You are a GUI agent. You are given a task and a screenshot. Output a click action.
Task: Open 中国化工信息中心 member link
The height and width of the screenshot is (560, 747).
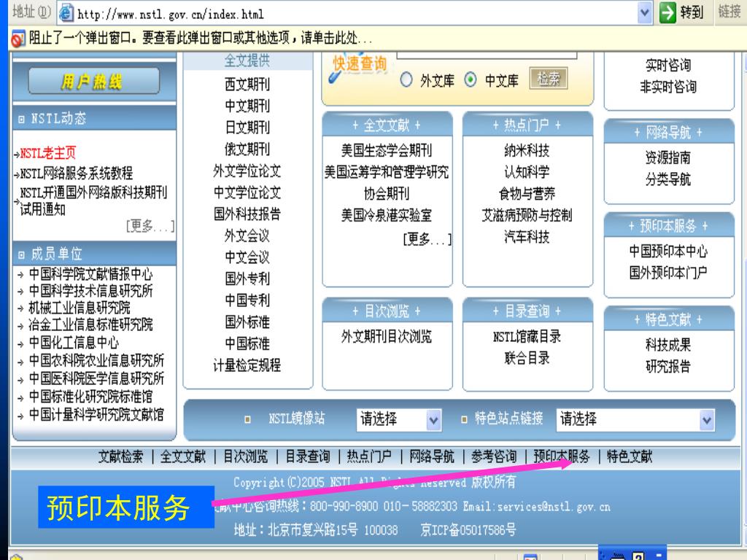click(74, 343)
